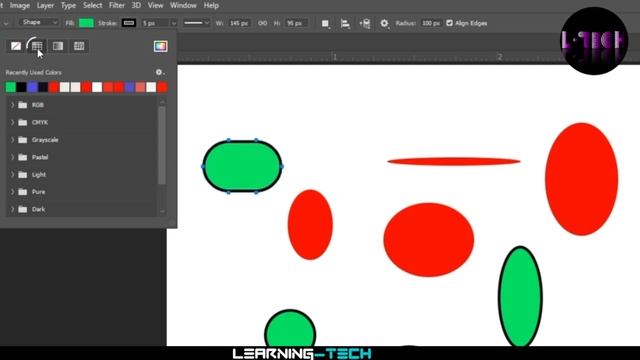Open the path options gear icon

(x=384, y=23)
